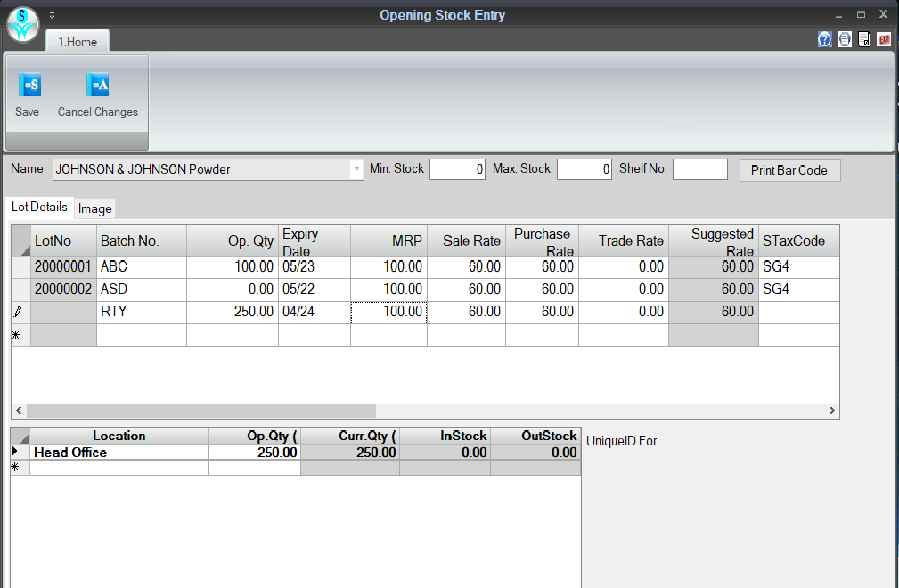Viewport: 899px width, 588px height.
Task: Click the Cancel Changes icon
Action: (x=97, y=86)
